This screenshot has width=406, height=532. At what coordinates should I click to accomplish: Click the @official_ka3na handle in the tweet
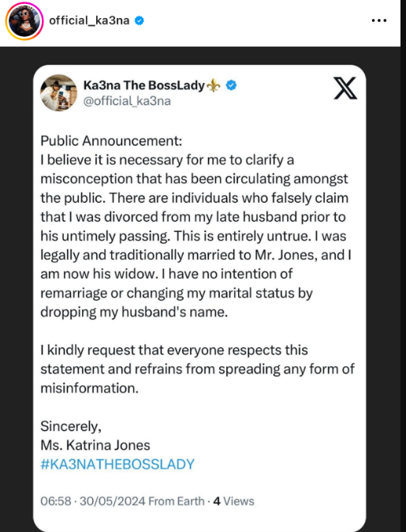[127, 101]
